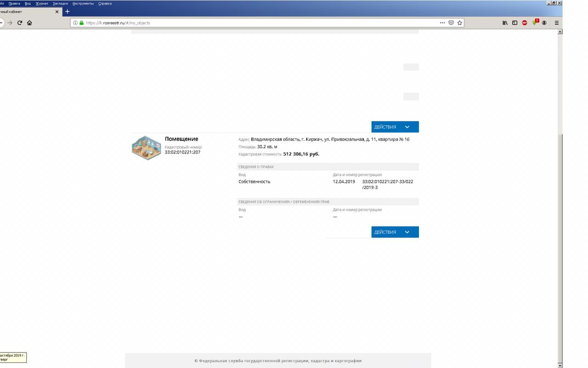588x368 pixels.
Task: Open the Library icon in toolbar
Action: [505, 23]
